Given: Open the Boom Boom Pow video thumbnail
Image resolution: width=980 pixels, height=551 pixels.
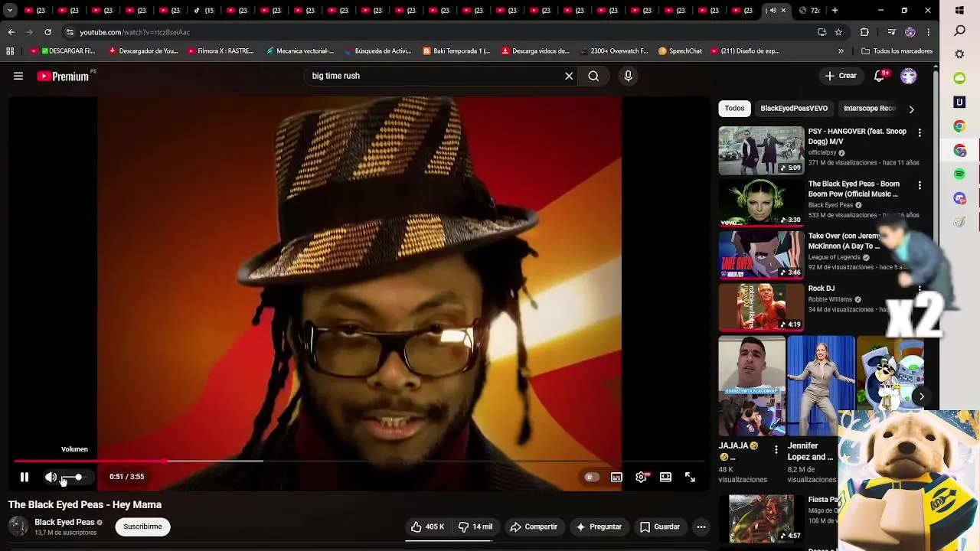Looking at the screenshot, I should [761, 203].
